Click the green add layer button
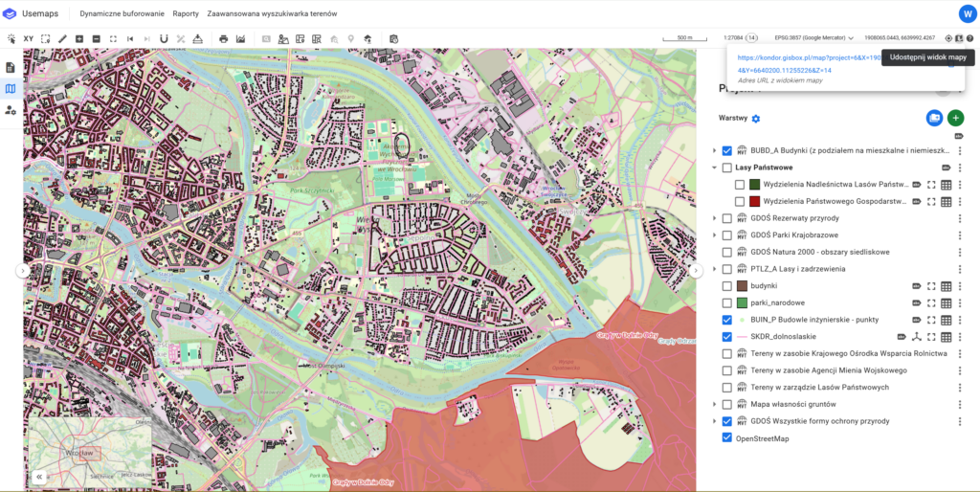Viewport: 980px width, 492px height. (x=955, y=118)
